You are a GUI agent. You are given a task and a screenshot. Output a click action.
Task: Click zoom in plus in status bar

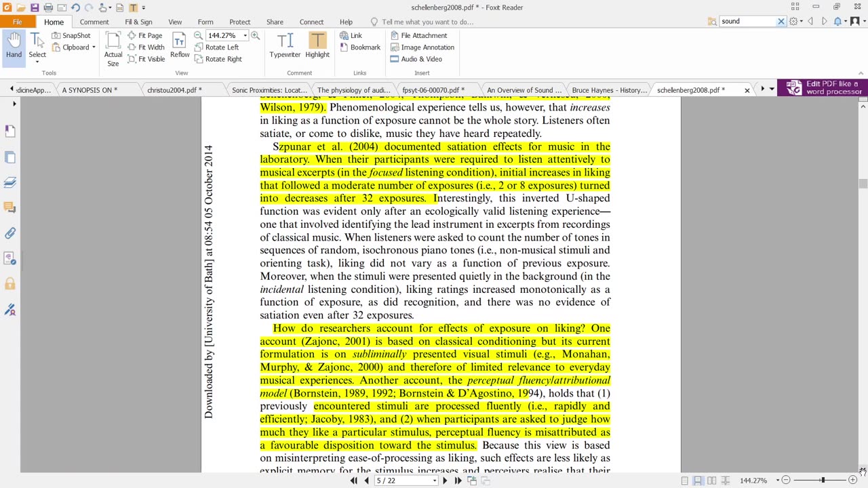point(852,481)
